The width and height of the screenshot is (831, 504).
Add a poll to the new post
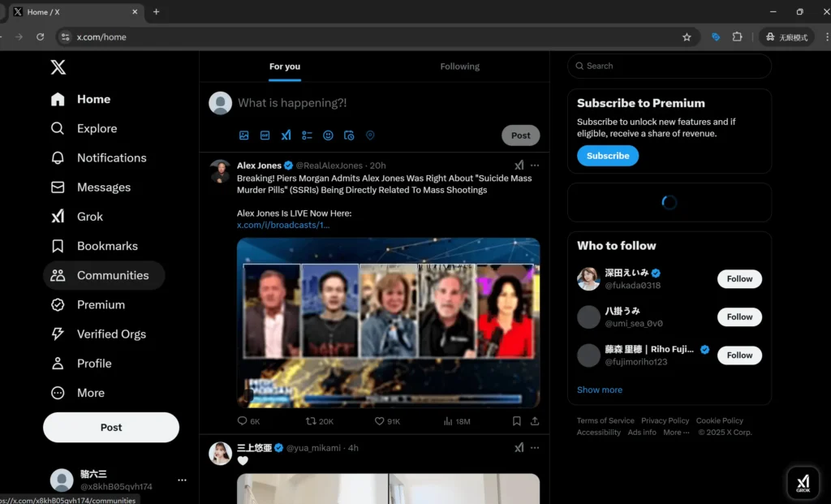[307, 136]
